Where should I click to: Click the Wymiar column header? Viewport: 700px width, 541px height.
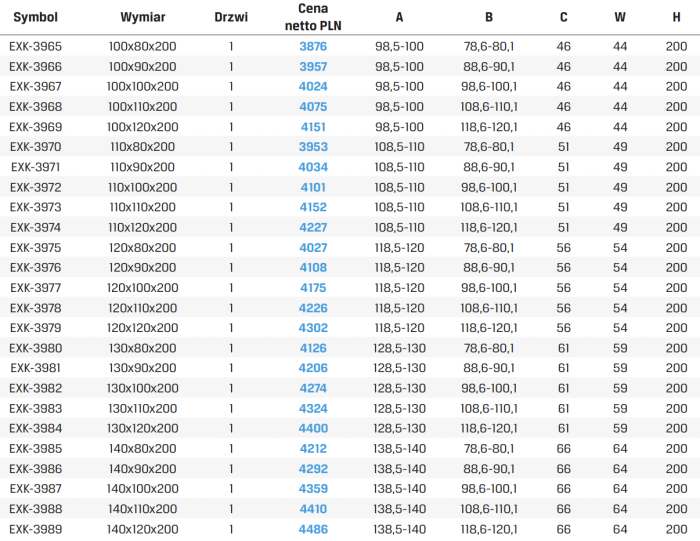(x=143, y=17)
